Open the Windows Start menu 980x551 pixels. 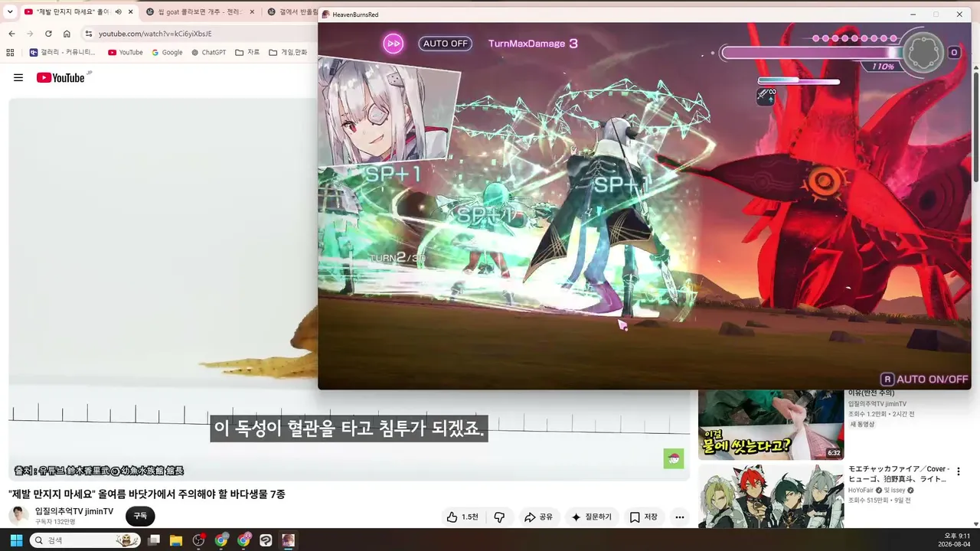point(16,540)
